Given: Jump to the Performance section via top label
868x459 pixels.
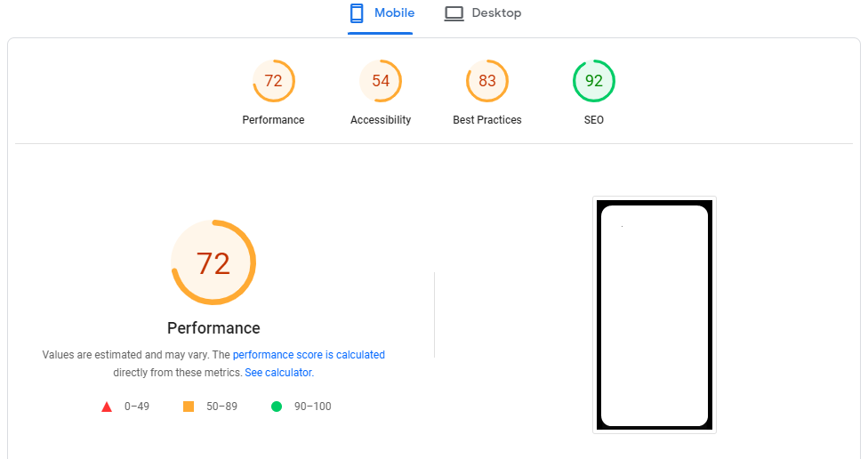Looking at the screenshot, I should pyautogui.click(x=273, y=120).
